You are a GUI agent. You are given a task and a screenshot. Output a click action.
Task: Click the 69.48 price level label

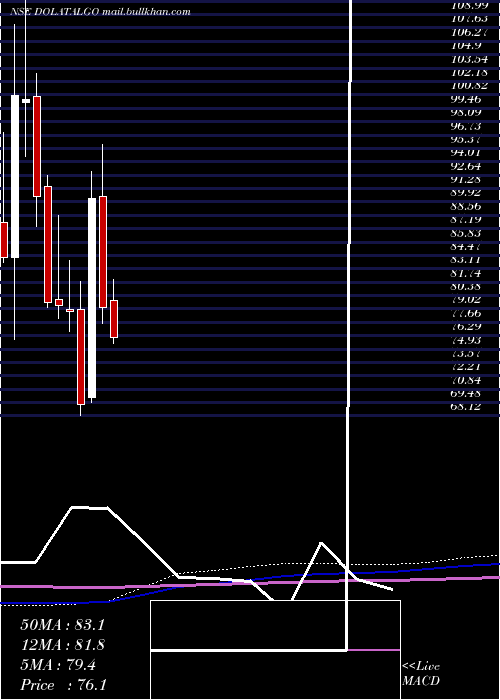click(x=466, y=394)
